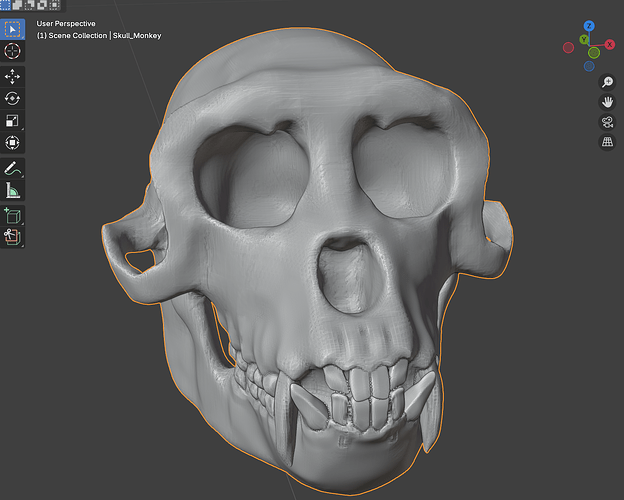This screenshot has height=500, width=624.
Task: Click the '(1) Scene Collection' text
Action: (x=72, y=35)
